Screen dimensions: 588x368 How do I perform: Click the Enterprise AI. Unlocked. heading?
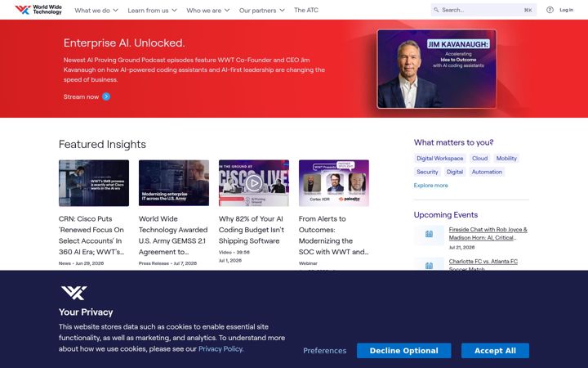point(124,43)
